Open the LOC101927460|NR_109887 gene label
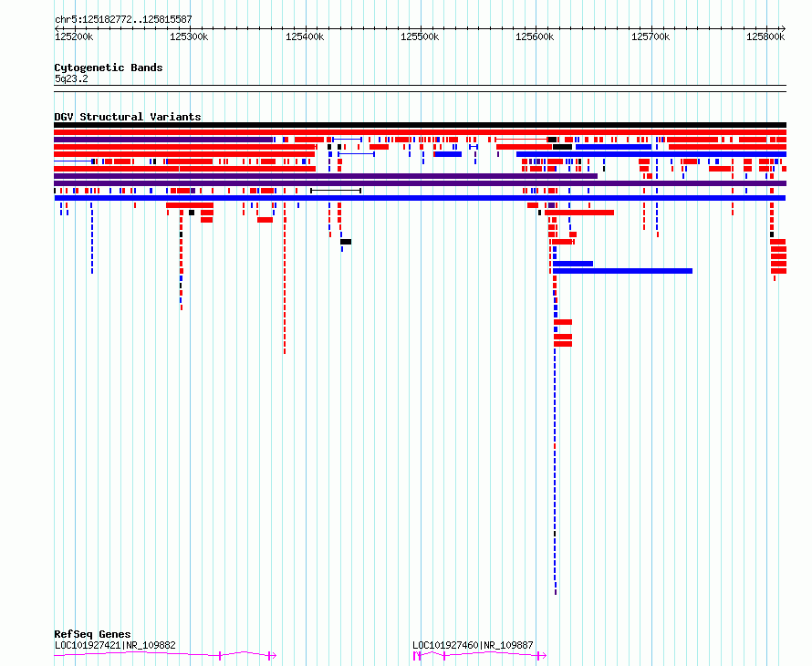This screenshot has height=666, width=812. pyautogui.click(x=473, y=645)
